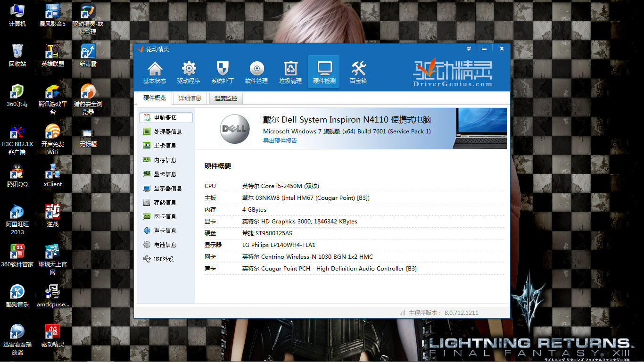Click network card value Centrino Wireless-N 1030
This screenshot has height=362, width=644.
pos(307,256)
